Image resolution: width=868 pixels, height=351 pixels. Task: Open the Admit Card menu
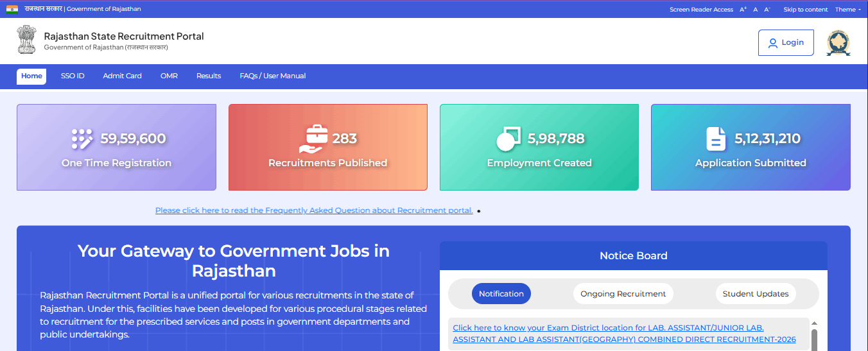click(122, 76)
